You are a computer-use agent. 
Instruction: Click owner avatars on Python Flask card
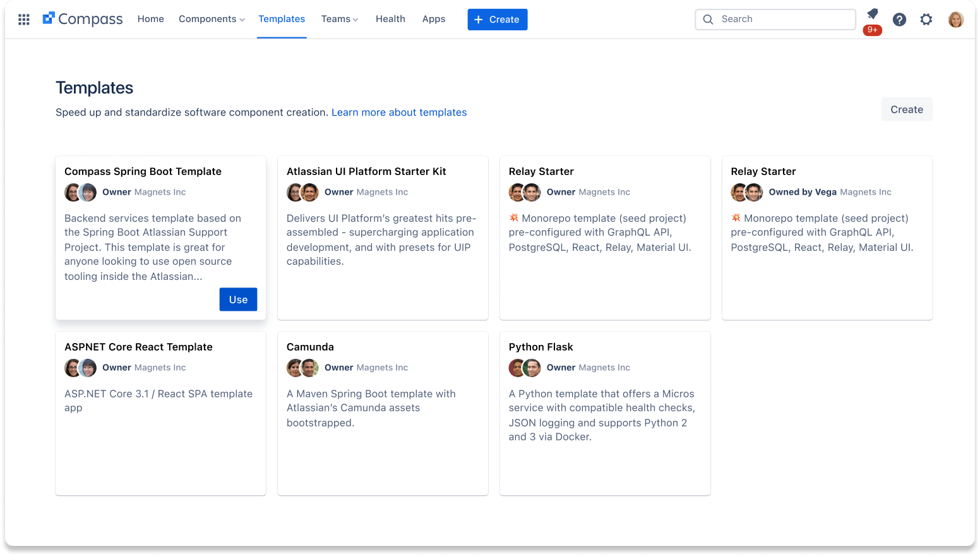525,368
